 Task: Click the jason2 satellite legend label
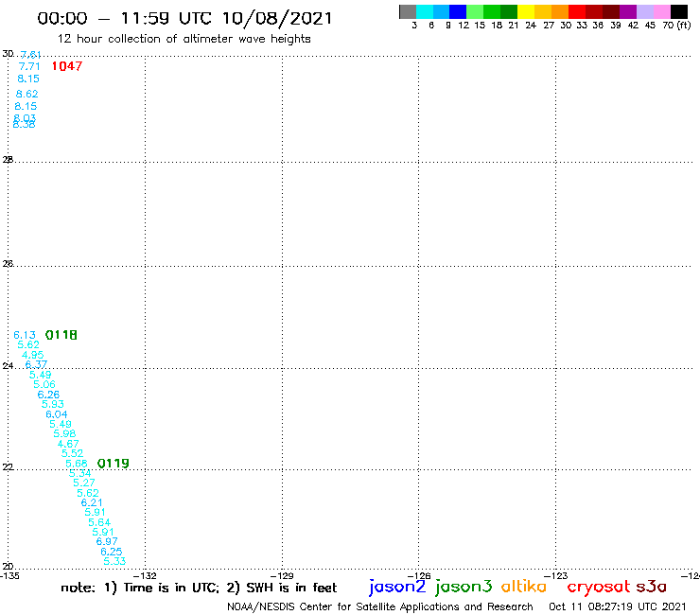pyautogui.click(x=397, y=588)
